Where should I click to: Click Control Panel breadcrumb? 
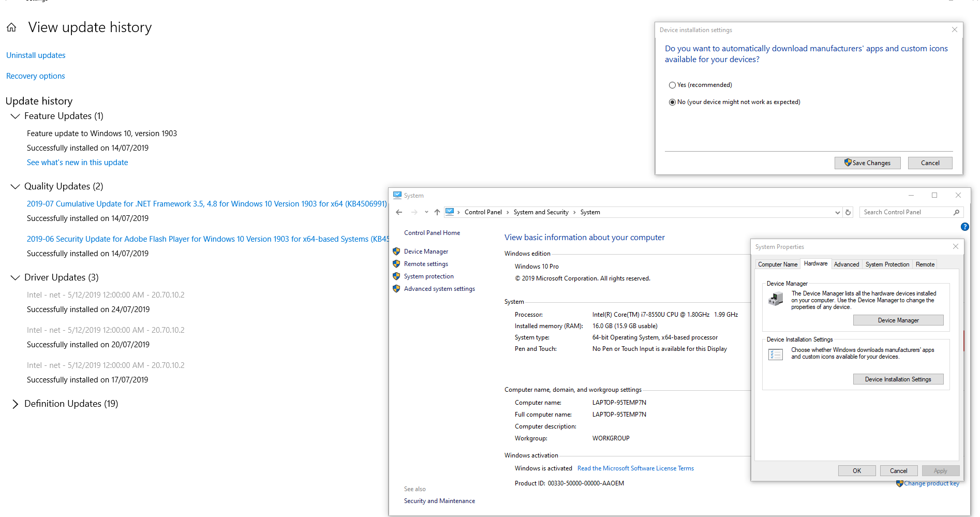coord(483,212)
